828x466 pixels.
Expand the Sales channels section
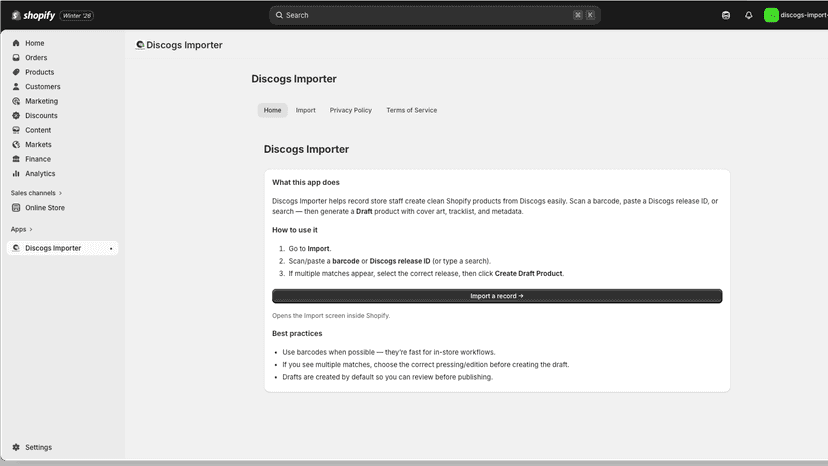pos(36,193)
